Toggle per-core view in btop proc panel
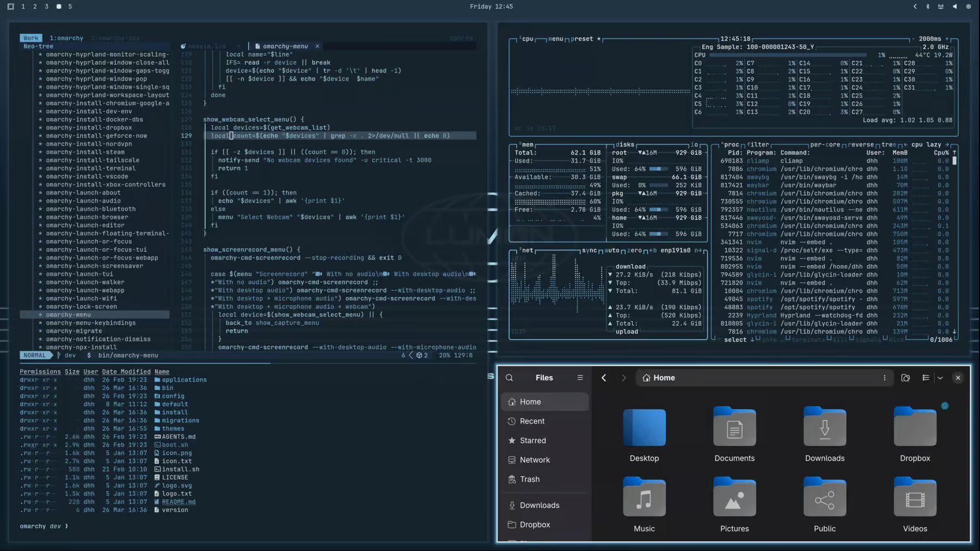 point(824,145)
